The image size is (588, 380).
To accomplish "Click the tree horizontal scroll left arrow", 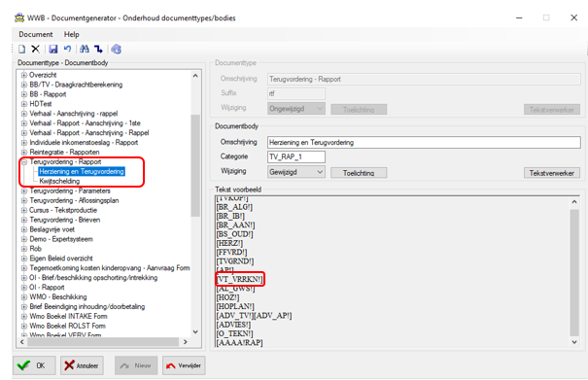I will (21, 342).
